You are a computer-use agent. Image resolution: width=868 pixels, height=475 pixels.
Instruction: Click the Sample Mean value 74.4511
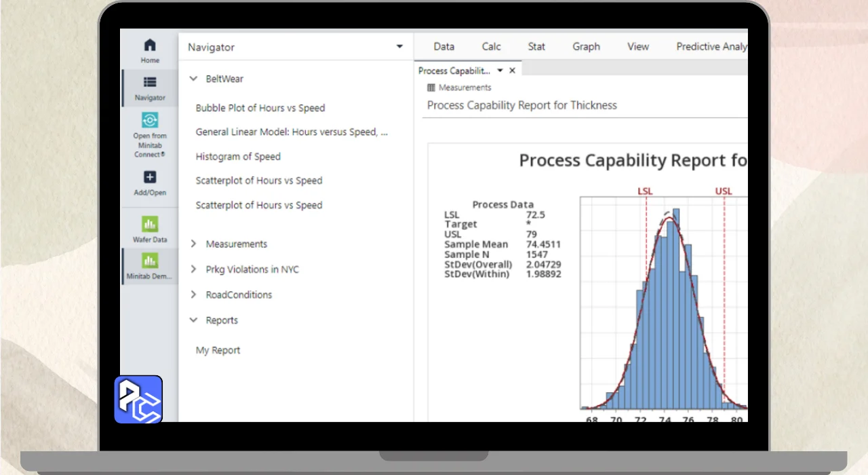543,244
